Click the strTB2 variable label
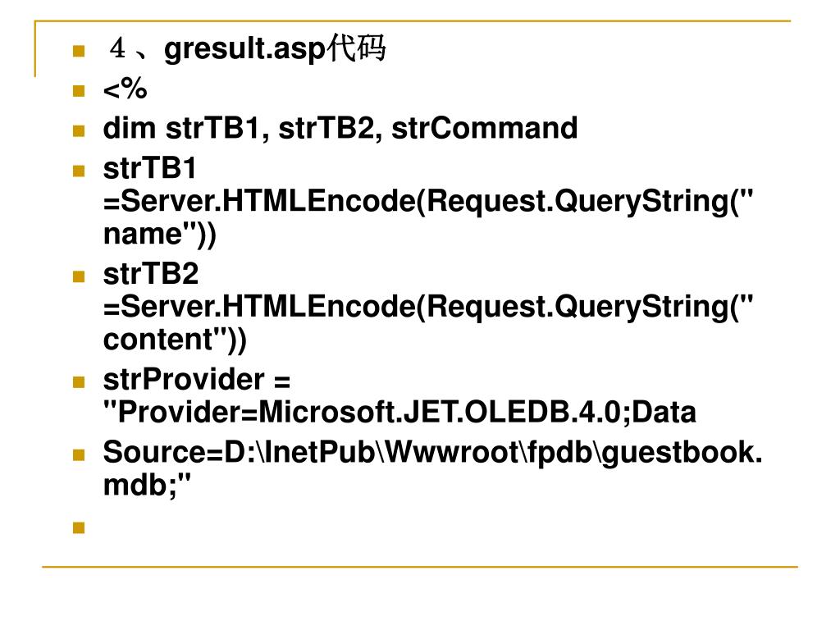Screen dimensions: 840x630 (x=151, y=274)
